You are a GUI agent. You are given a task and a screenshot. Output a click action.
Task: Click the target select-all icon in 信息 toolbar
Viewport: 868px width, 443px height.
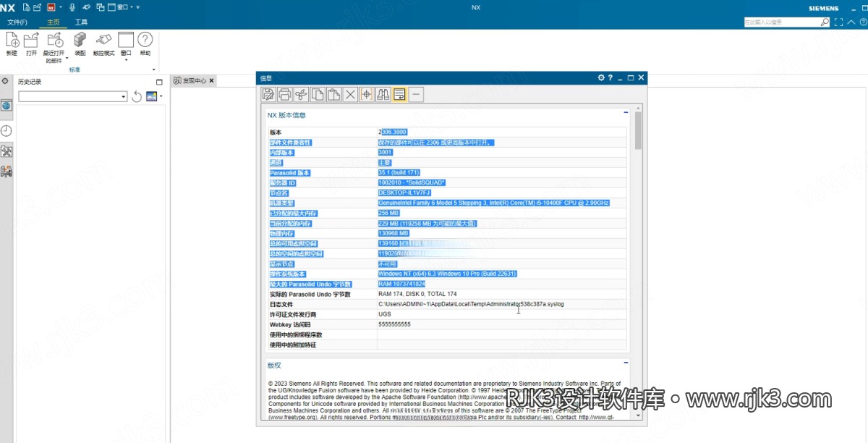pyautogui.click(x=367, y=94)
